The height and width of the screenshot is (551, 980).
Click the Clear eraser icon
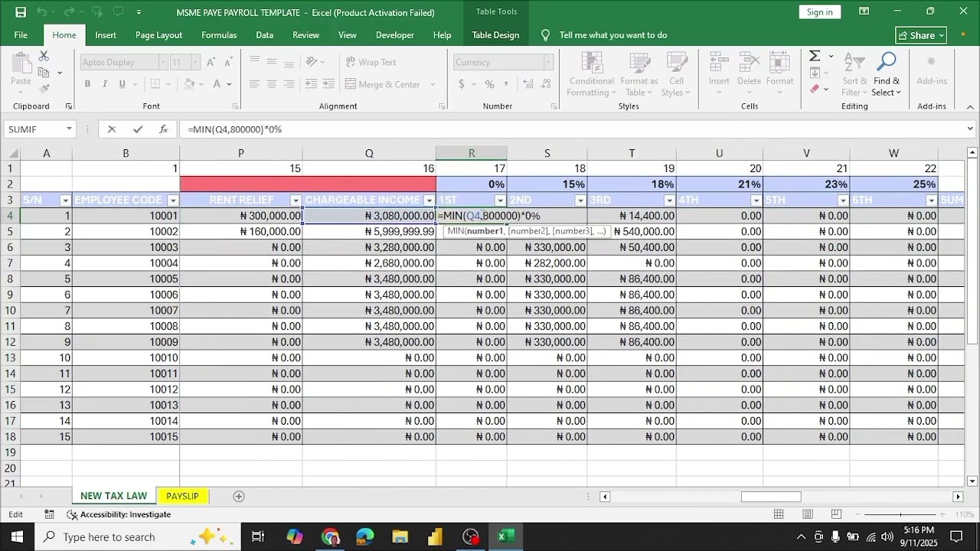pyautogui.click(x=815, y=89)
